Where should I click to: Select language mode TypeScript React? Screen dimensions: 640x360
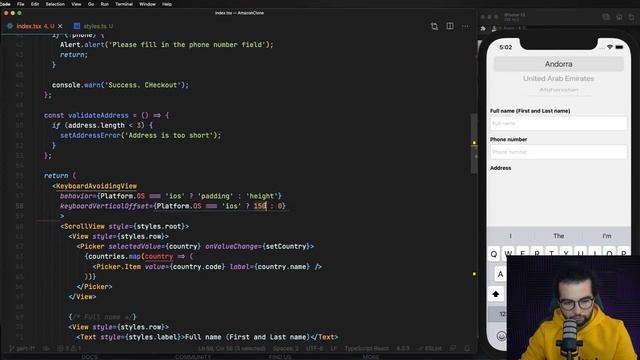click(367, 349)
